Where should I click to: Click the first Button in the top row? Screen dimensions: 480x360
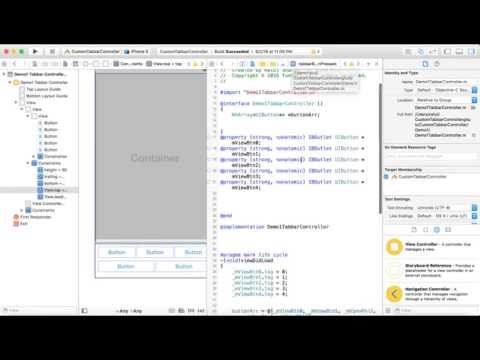tap(117, 252)
